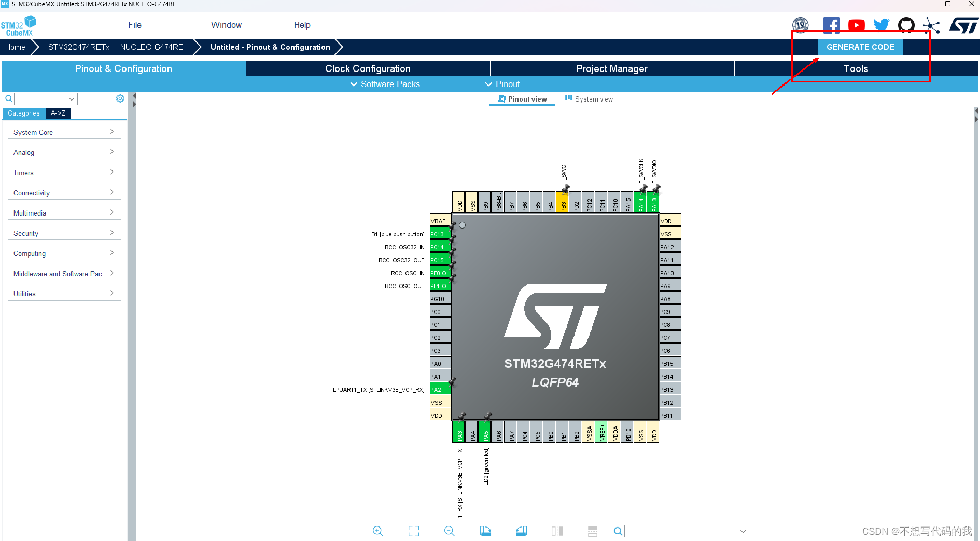The image size is (980, 541).
Task: Switch to Clock Configuration tab
Action: (x=368, y=69)
